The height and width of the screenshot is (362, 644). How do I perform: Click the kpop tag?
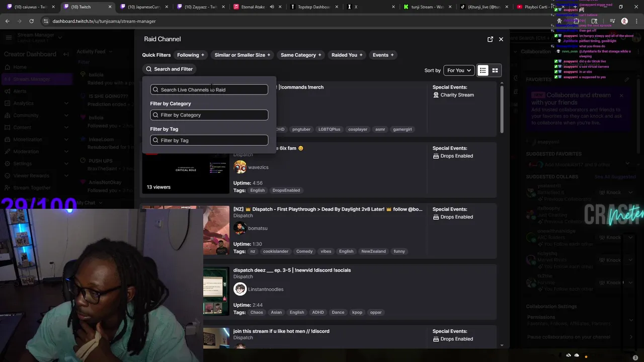click(357, 312)
